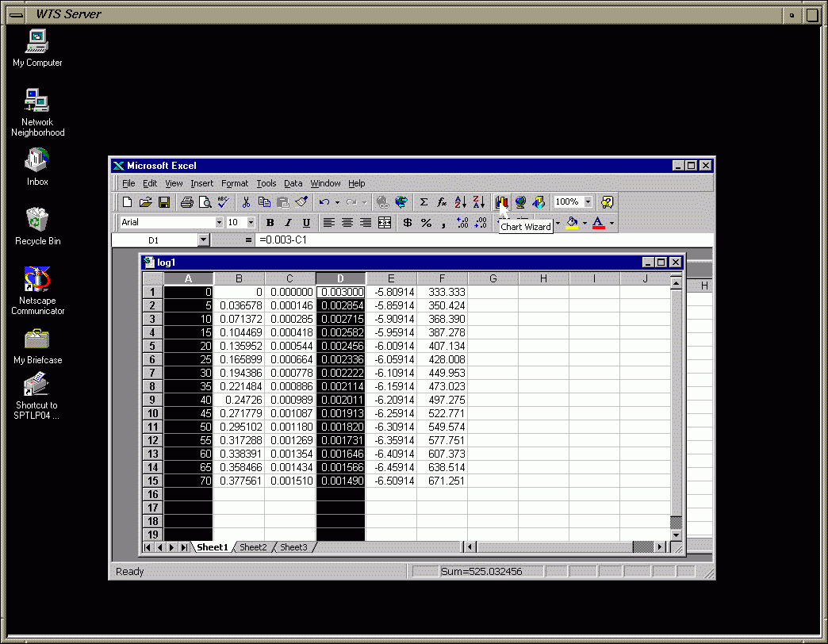This screenshot has width=828, height=644.
Task: Open the Name Box dropdown arrow
Action: pyautogui.click(x=203, y=240)
